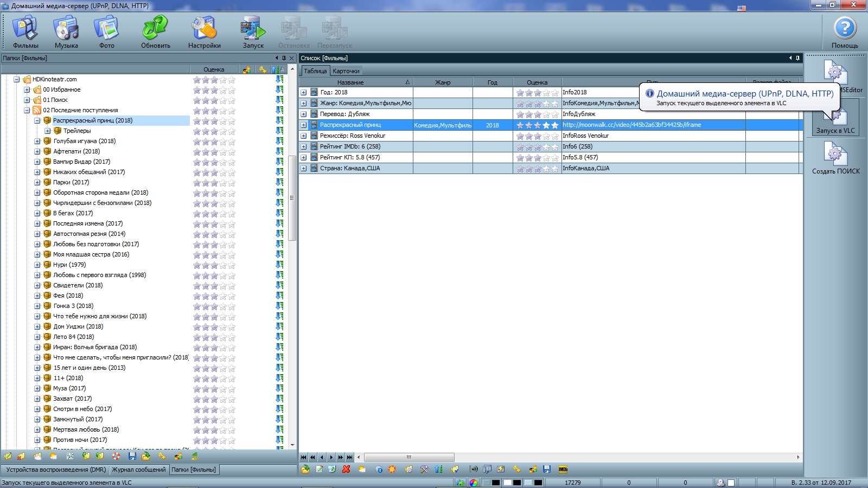Screen dimensions: 868x488
Task: Open the Фильмы media section
Action: 25,33
